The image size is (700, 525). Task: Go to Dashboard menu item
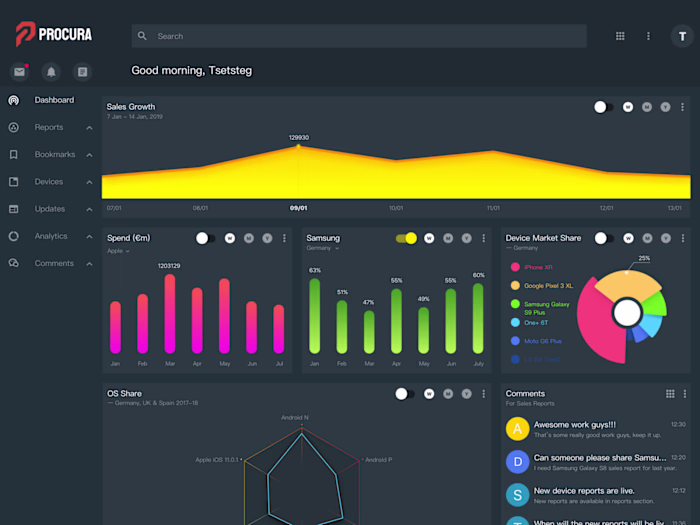[x=54, y=100]
